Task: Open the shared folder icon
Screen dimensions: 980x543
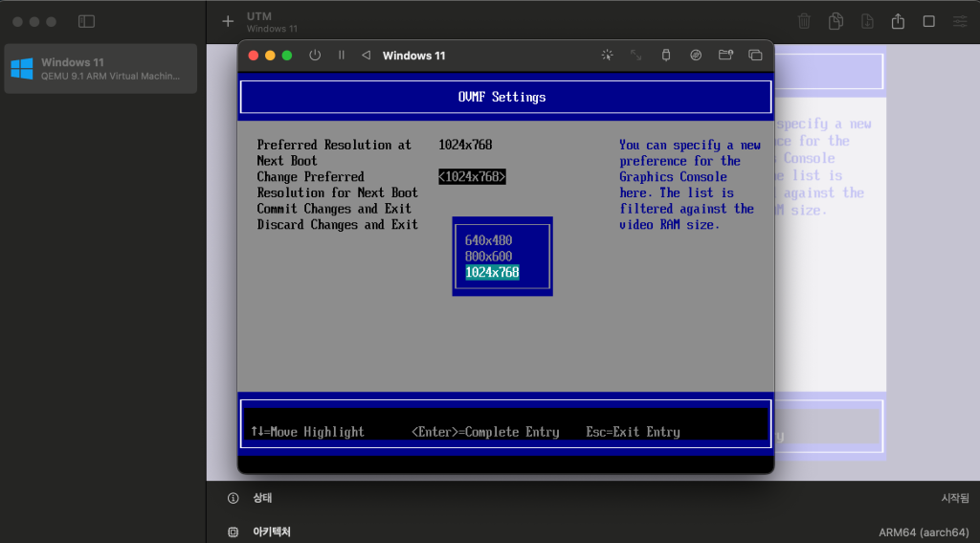Action: [x=725, y=55]
